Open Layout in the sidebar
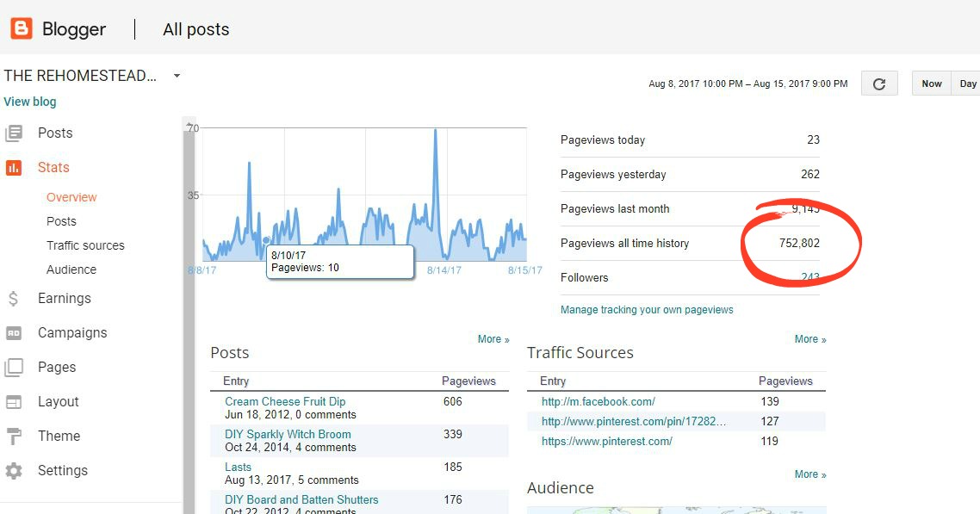980x514 pixels. pyautogui.click(x=58, y=401)
